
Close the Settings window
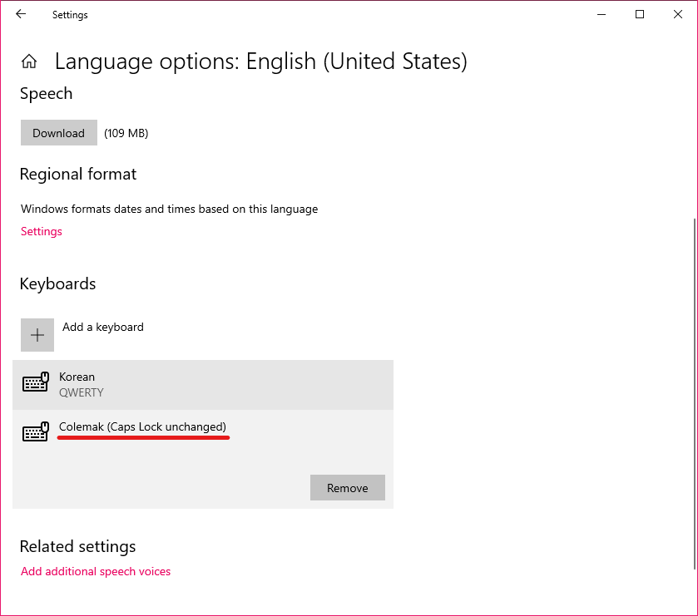(678, 14)
